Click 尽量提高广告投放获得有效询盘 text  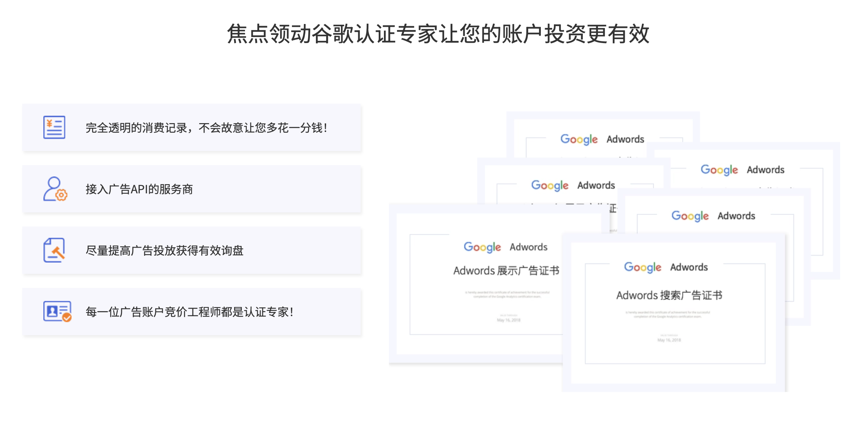tap(165, 251)
